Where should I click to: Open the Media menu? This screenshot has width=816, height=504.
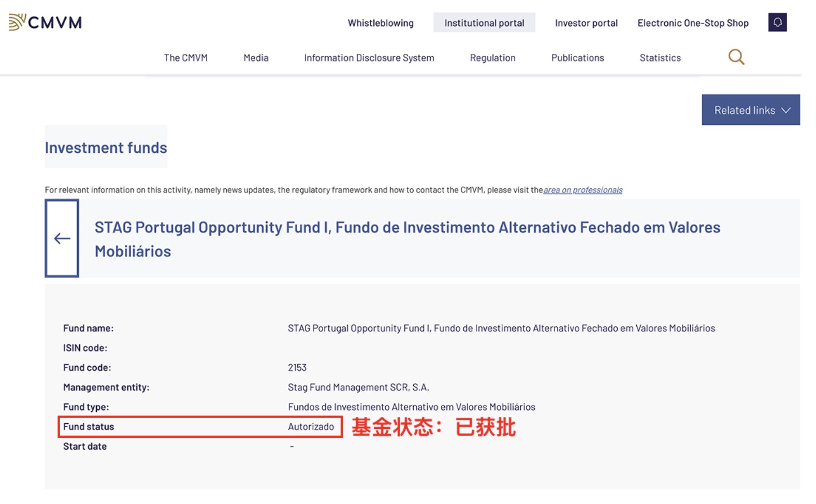pyautogui.click(x=256, y=57)
